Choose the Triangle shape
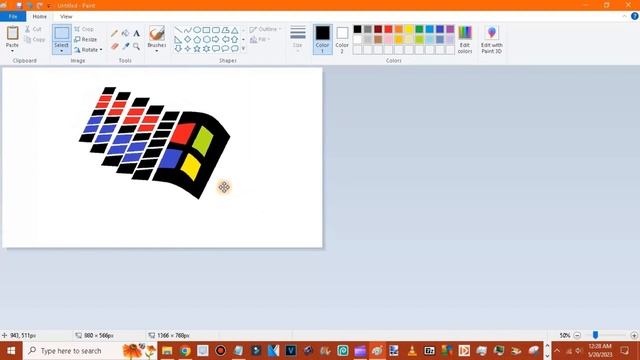The width and height of the screenshot is (640, 360). (235, 30)
